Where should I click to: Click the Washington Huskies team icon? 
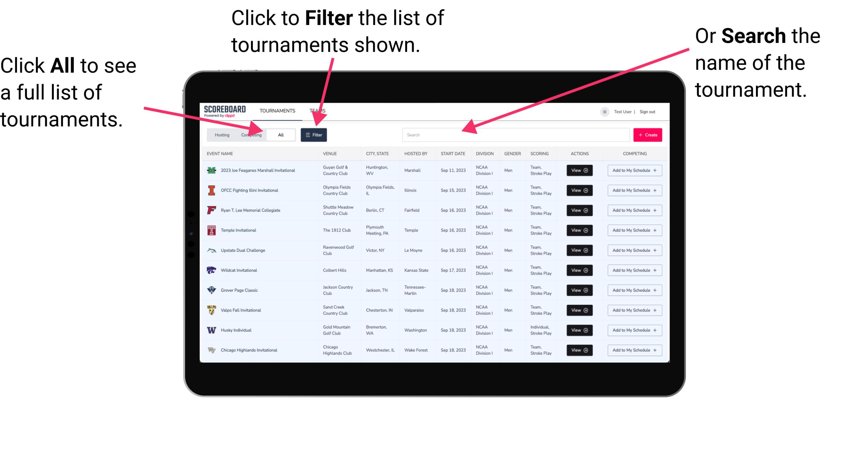[211, 330]
